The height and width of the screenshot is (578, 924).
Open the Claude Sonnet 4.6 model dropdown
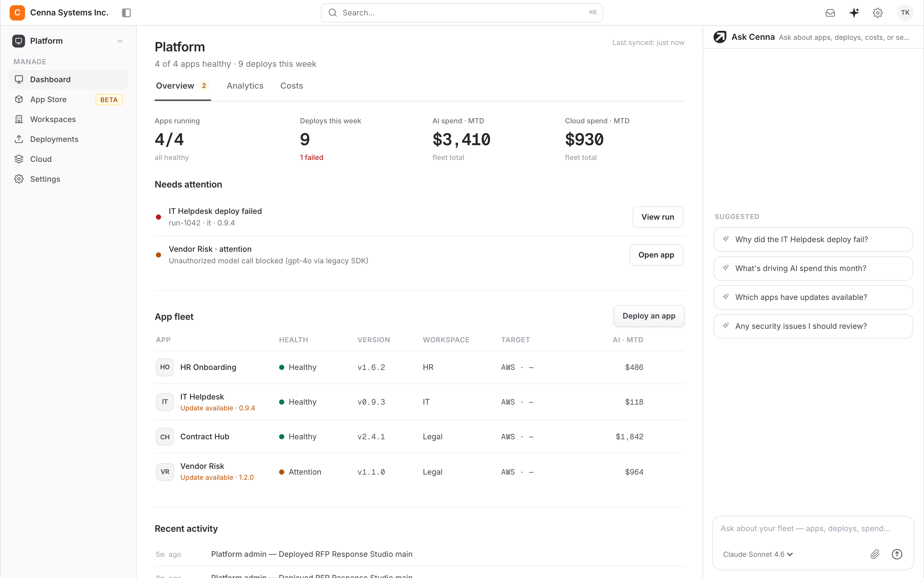[758, 554]
